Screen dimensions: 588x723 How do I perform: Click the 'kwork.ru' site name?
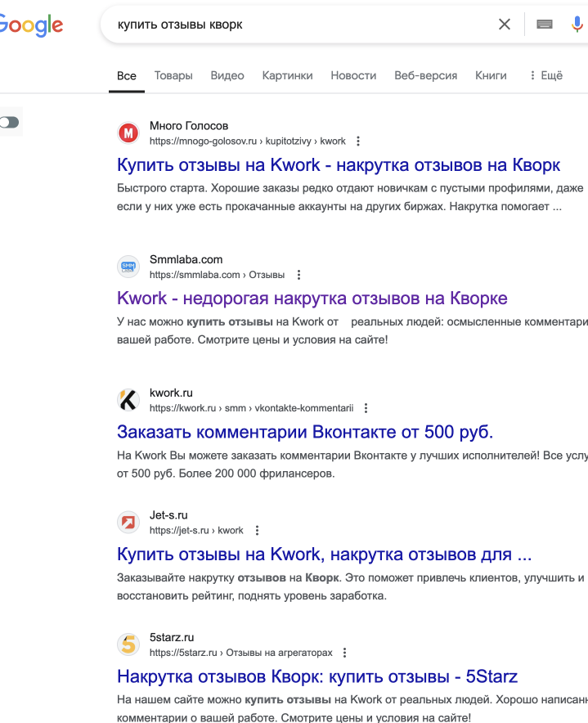point(171,393)
